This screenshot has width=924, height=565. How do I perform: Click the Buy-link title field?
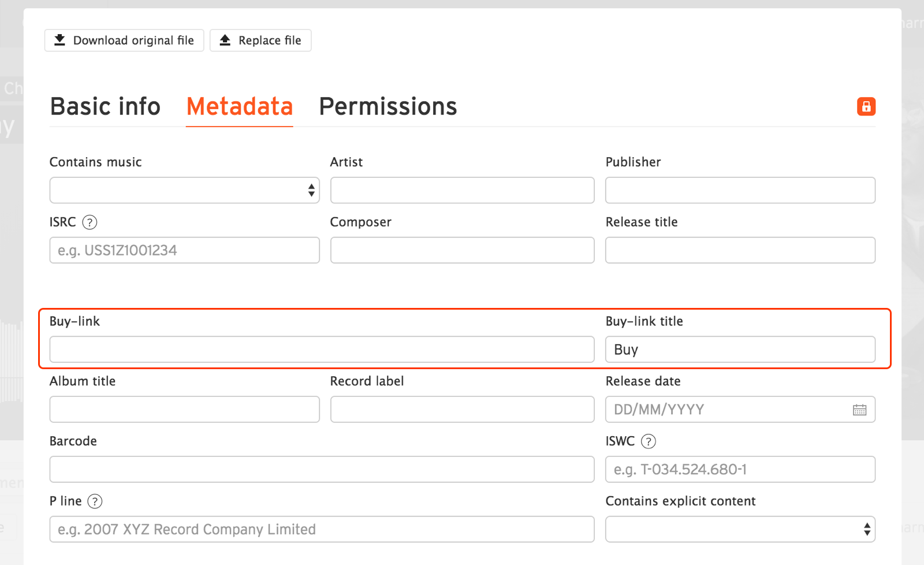tap(740, 350)
